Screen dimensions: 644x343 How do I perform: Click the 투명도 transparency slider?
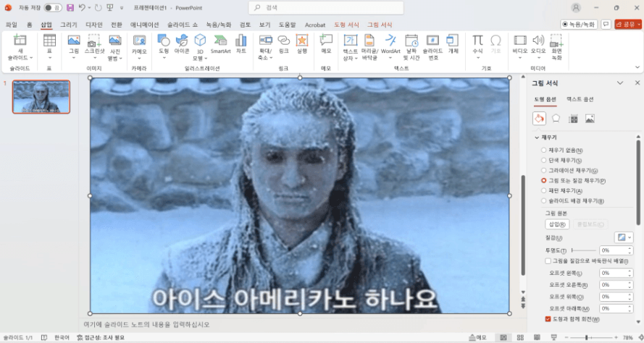[x=584, y=250]
